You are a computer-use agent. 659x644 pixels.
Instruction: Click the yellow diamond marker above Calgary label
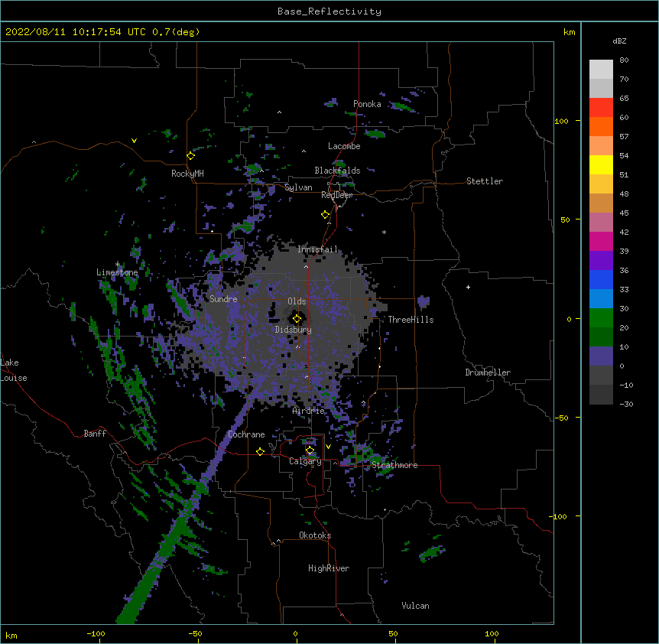coord(310,450)
